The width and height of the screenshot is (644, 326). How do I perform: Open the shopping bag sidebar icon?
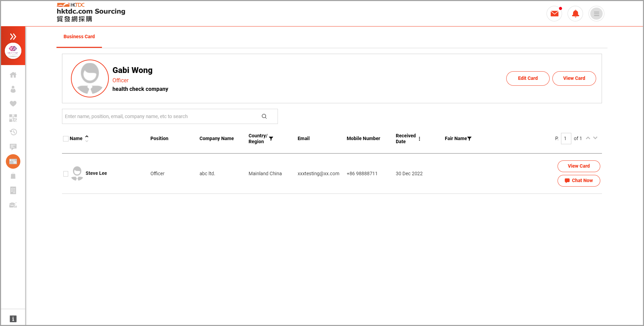[13, 176]
